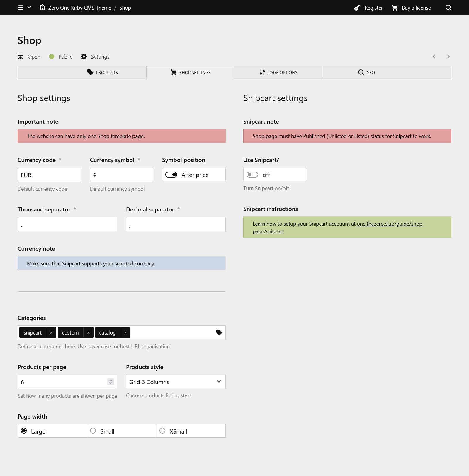Open the Products style dropdown
Screen dimensions: 469x476
click(176, 382)
